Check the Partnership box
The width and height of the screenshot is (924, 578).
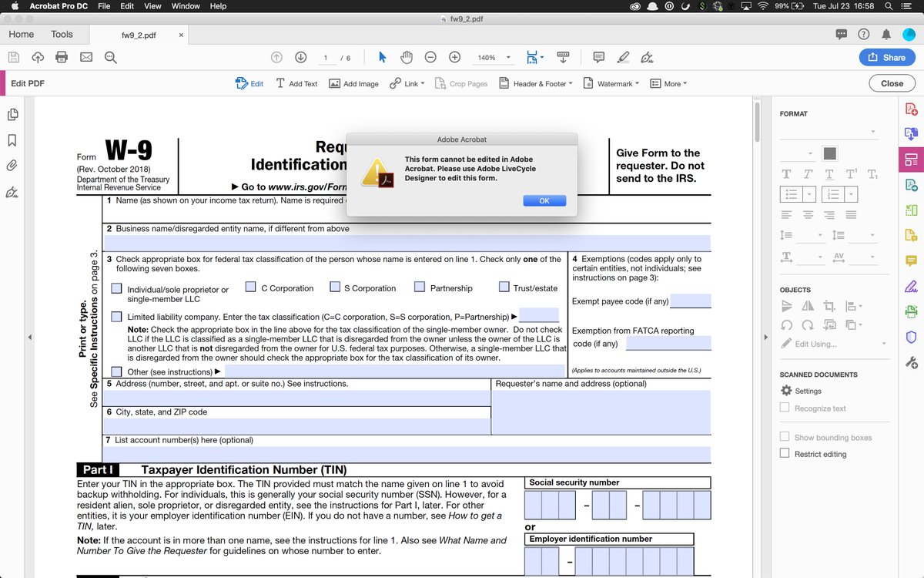click(x=420, y=287)
